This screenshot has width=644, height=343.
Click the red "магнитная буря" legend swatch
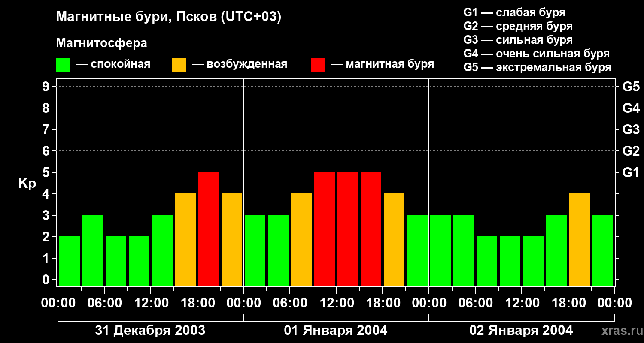[x=318, y=65]
